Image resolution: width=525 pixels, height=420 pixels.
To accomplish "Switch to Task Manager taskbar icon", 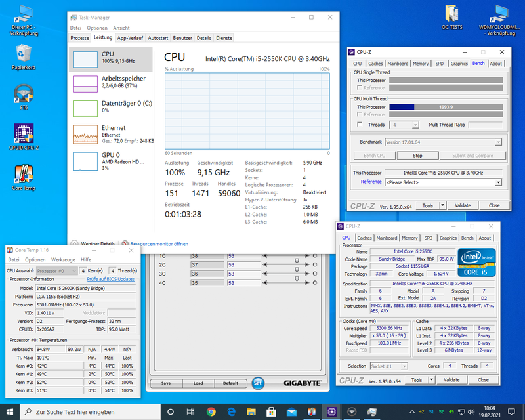I will [x=371, y=411].
